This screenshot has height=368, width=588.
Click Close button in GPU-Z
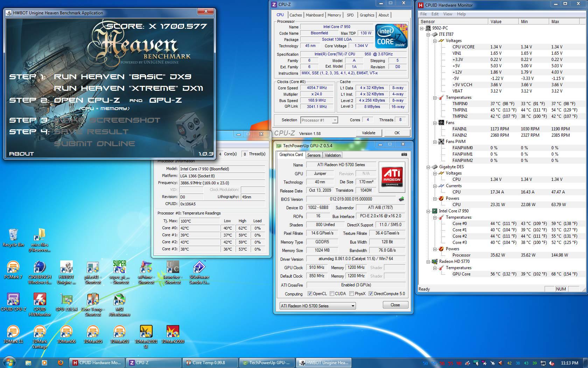click(x=395, y=305)
